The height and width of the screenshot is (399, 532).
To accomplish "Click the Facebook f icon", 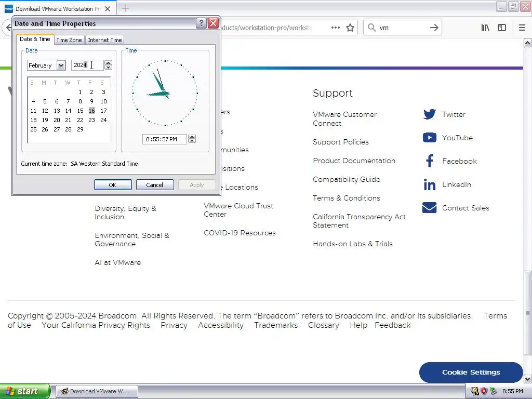I will [430, 161].
